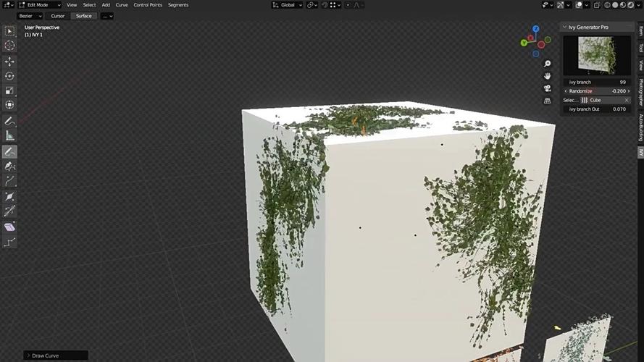Select the active Draw curve tool
Image resolution: width=644 pixels, height=362 pixels.
pos(9,152)
